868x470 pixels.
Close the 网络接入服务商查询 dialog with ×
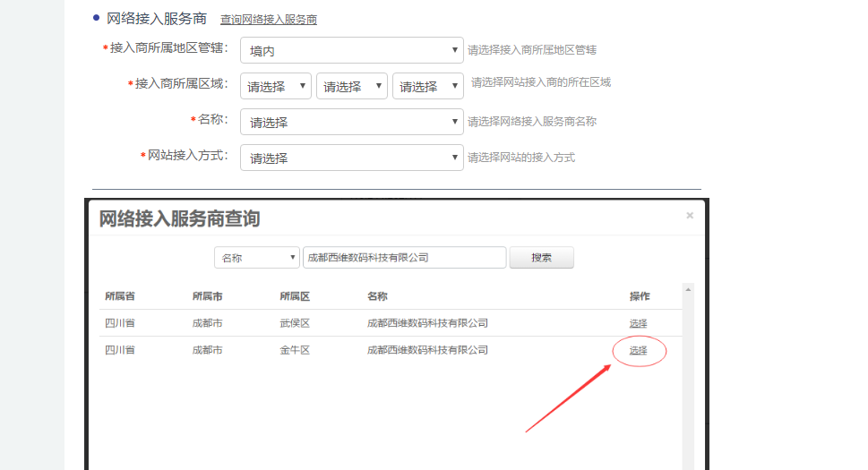[x=690, y=216]
